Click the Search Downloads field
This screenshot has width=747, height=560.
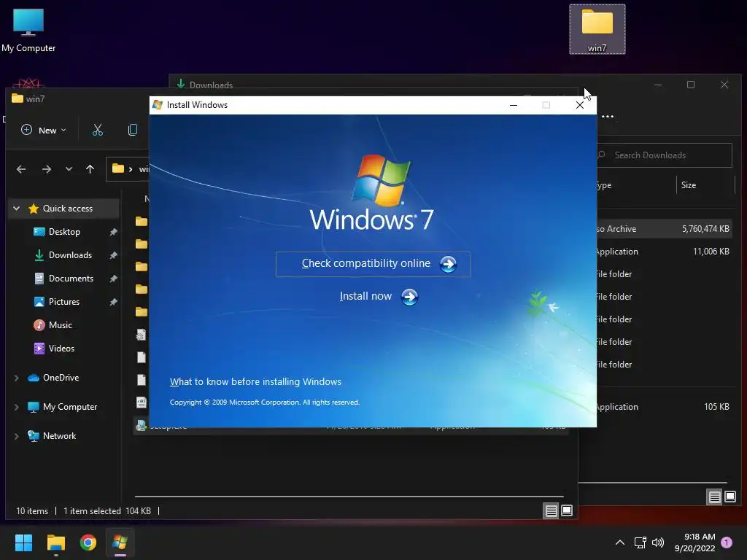(x=664, y=155)
